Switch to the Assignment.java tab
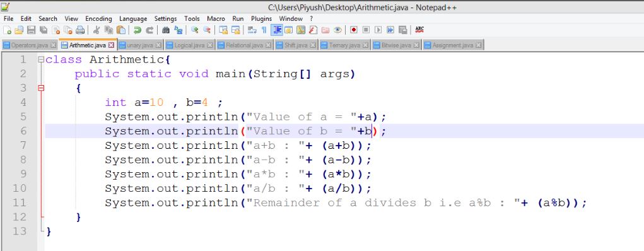The width and height of the screenshot is (644, 251). click(454, 45)
